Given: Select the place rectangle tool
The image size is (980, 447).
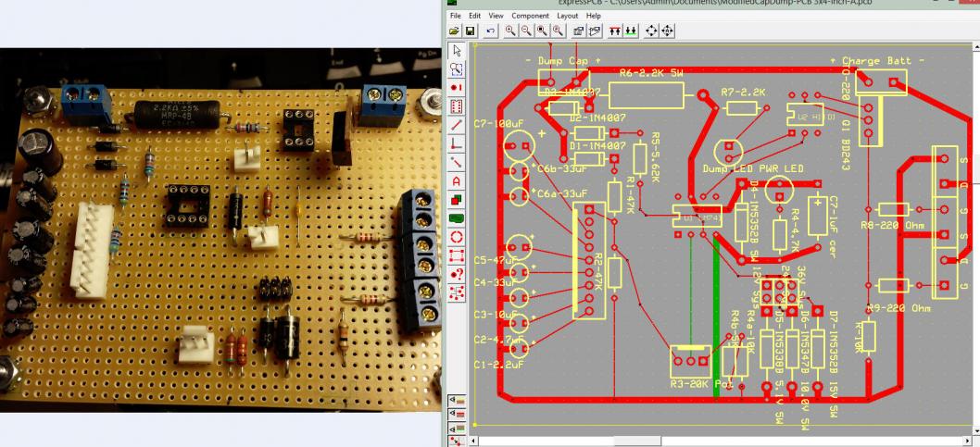Looking at the screenshot, I should coord(457,256).
